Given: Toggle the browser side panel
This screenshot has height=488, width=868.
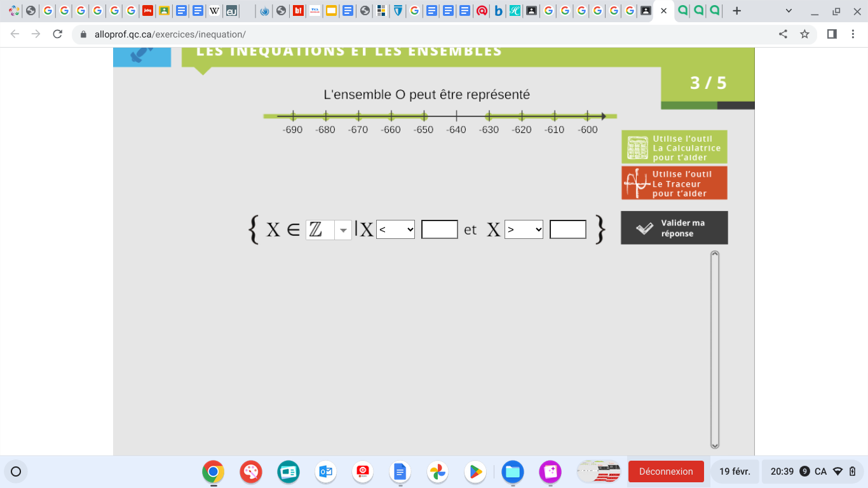Looking at the screenshot, I should [x=832, y=34].
